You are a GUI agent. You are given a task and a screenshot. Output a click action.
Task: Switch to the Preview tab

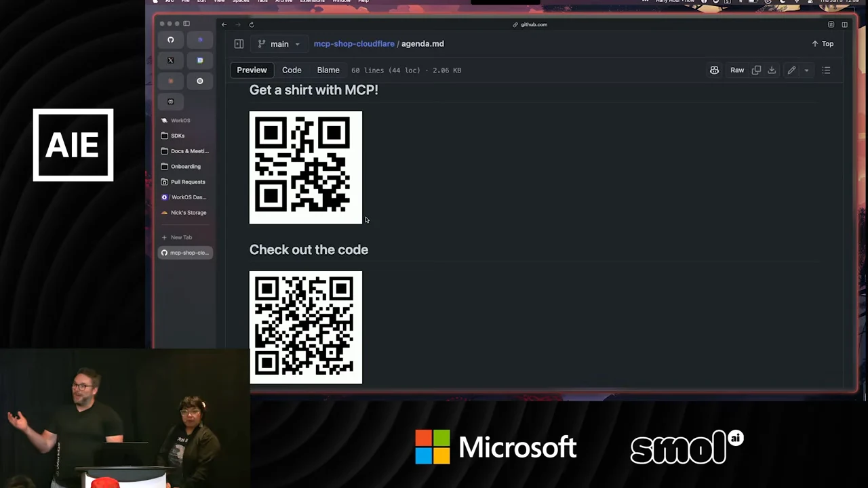point(252,70)
